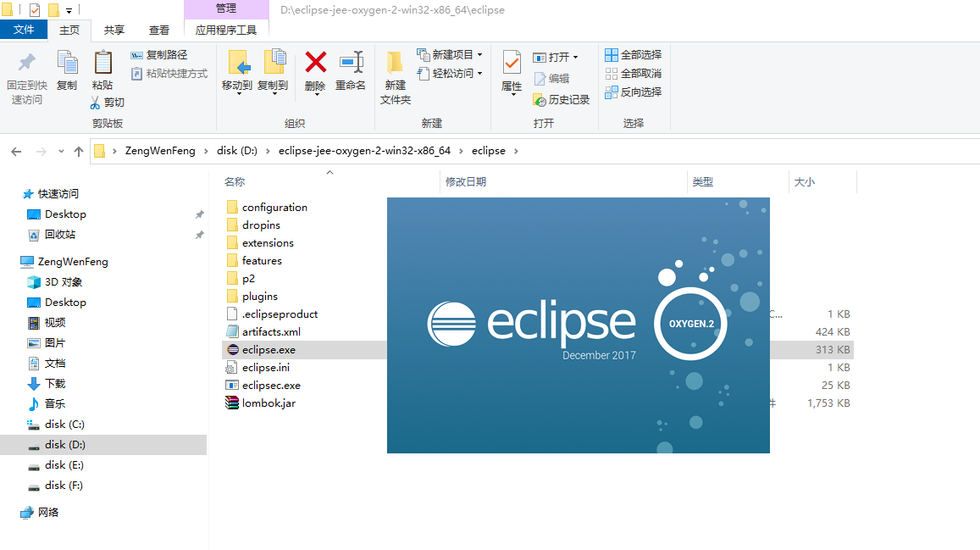
Task: Open the Copy to (复制到) menu
Action: click(x=273, y=72)
